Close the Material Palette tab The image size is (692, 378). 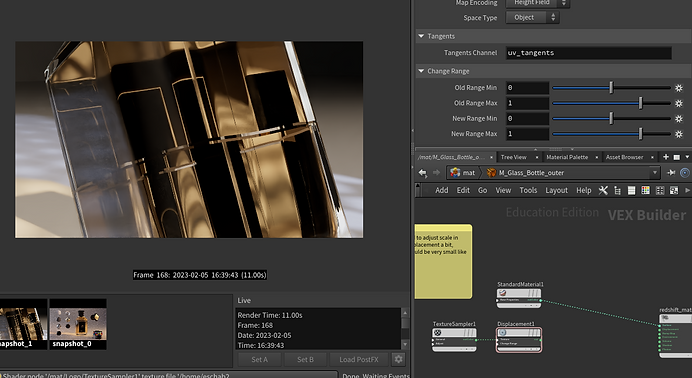click(x=596, y=157)
